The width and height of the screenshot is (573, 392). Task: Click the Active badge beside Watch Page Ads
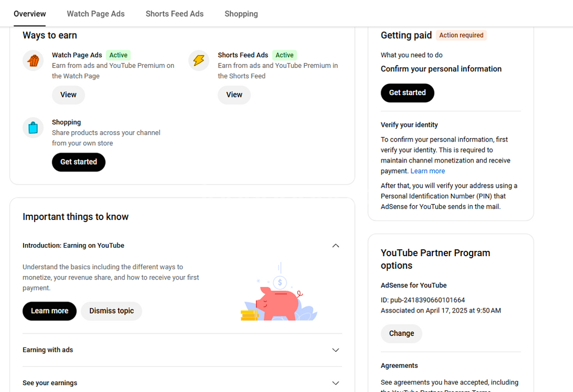[x=118, y=55]
